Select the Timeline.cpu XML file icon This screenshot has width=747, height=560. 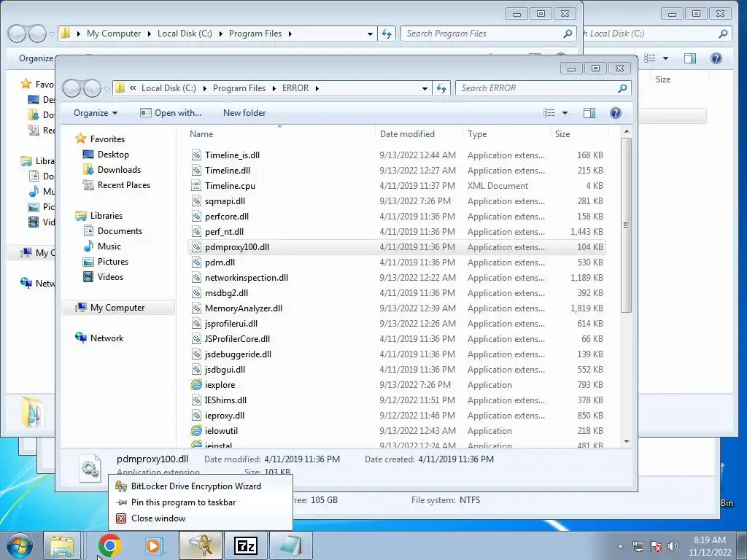[196, 186]
